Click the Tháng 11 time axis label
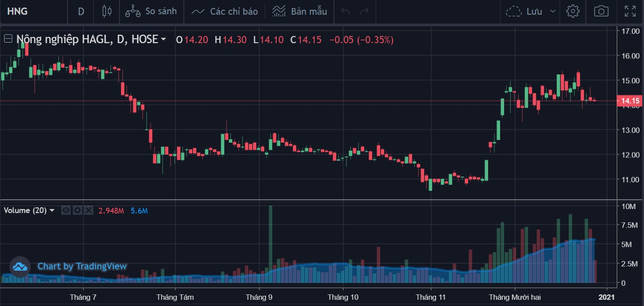The height and width of the screenshot is (306, 644). 430,297
